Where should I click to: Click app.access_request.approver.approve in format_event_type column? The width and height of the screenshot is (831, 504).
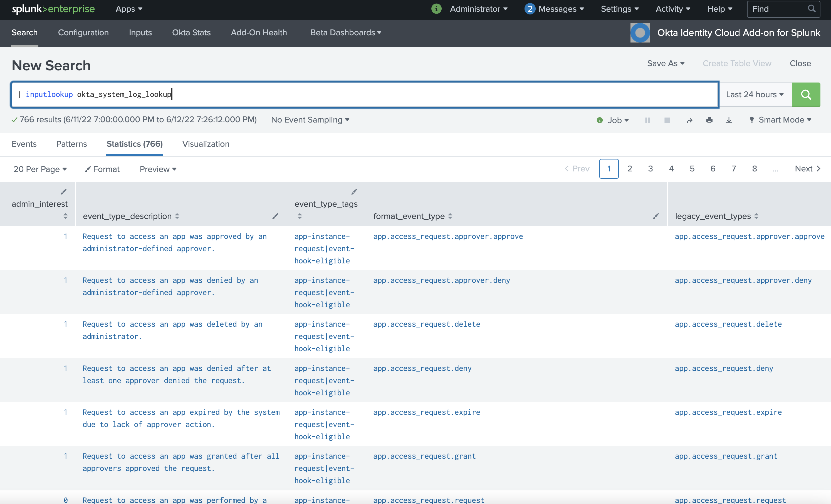pos(448,236)
